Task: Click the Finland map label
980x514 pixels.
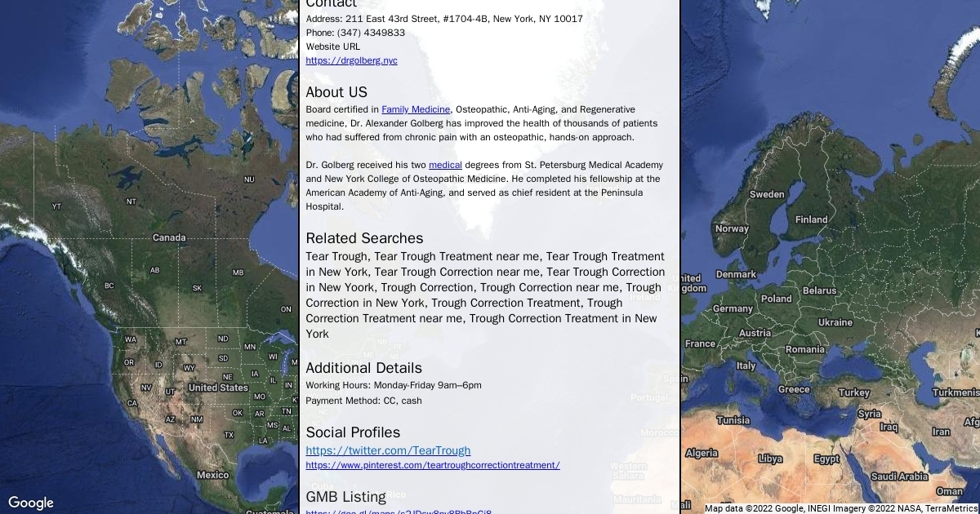Action: pos(811,219)
